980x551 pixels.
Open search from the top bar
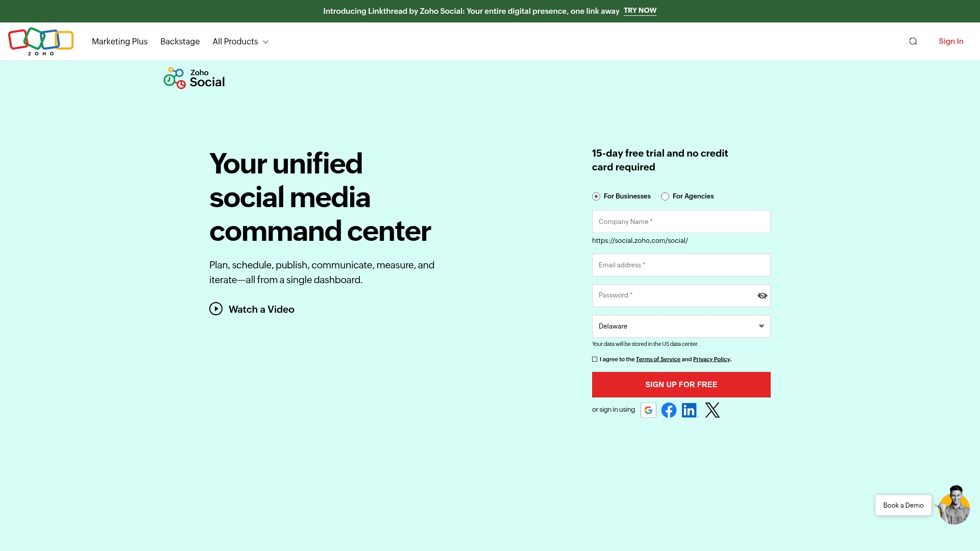[x=913, y=41]
